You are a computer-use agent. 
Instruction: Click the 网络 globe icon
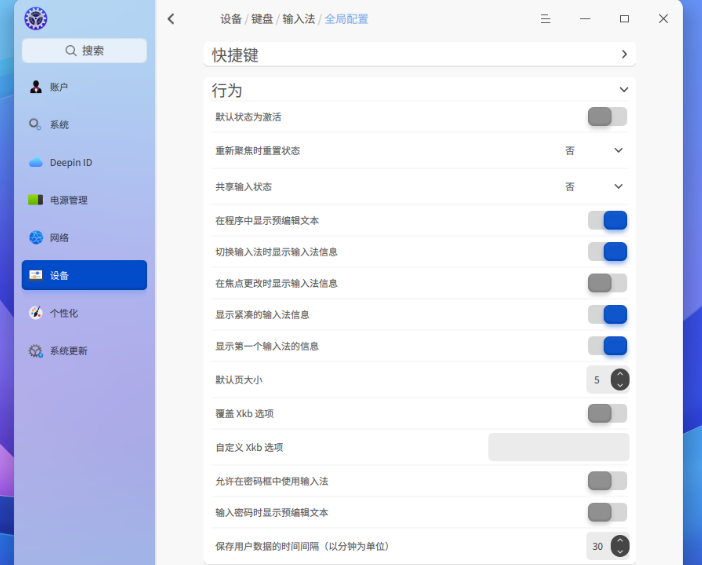coord(36,237)
